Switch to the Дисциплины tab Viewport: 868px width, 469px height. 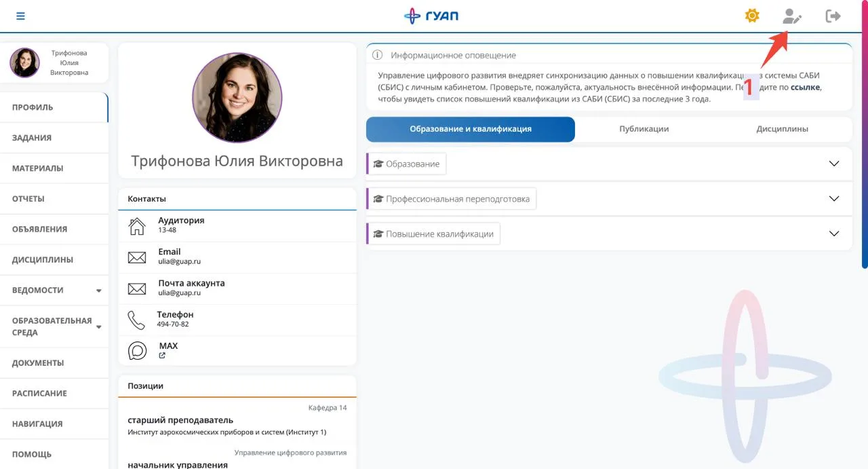pos(783,129)
